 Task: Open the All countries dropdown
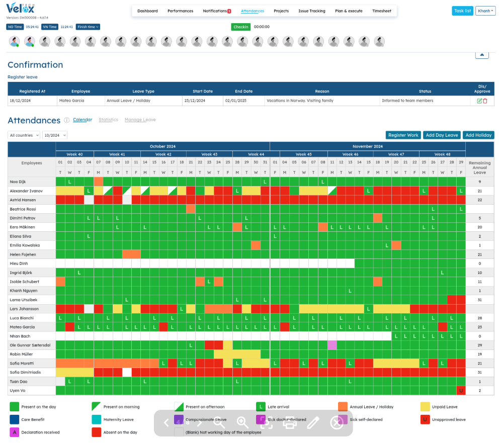pyautogui.click(x=24, y=135)
